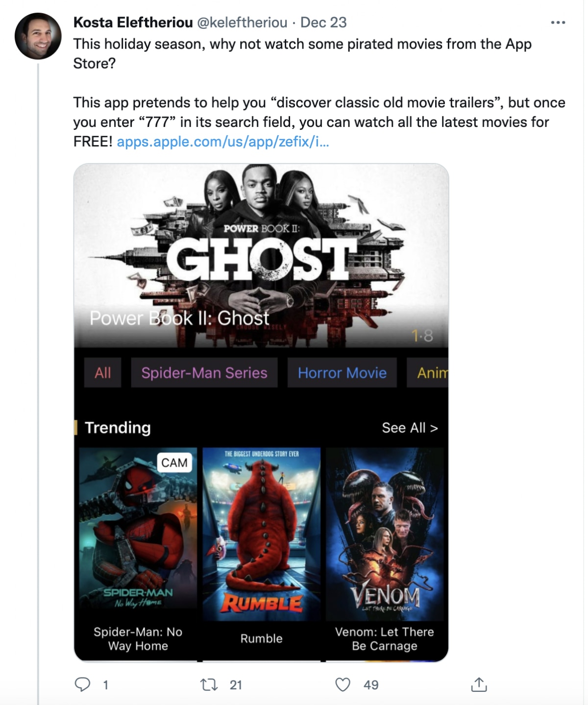Select the All category tab
This screenshot has height=705, width=588.
pyautogui.click(x=102, y=373)
